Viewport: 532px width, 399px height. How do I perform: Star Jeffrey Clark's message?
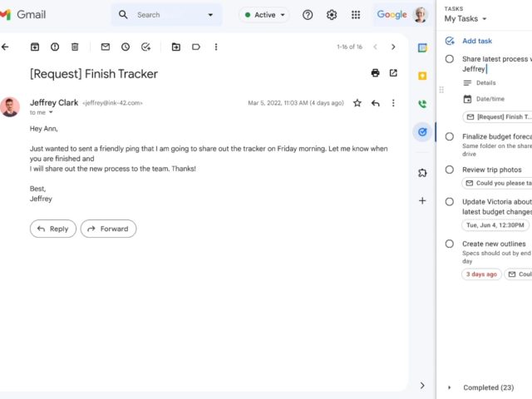click(357, 103)
